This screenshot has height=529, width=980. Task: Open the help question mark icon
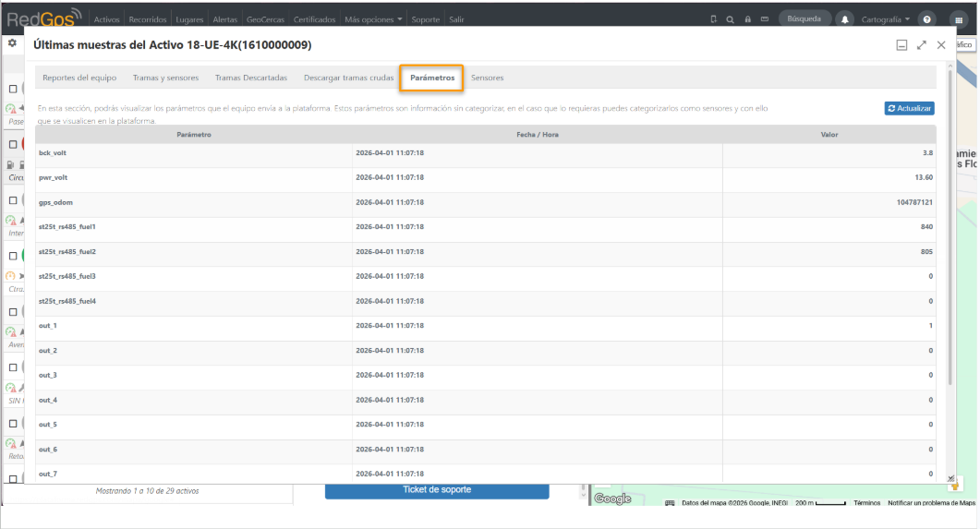926,19
